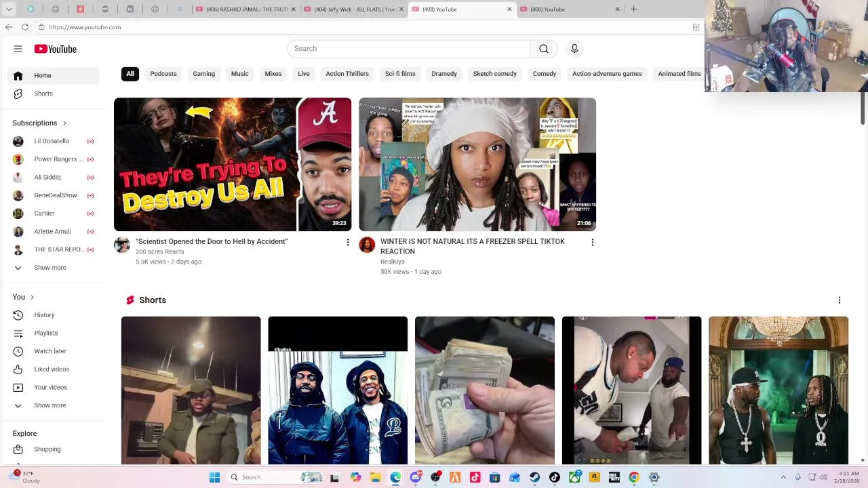Click the search magnifier button

coord(544,49)
